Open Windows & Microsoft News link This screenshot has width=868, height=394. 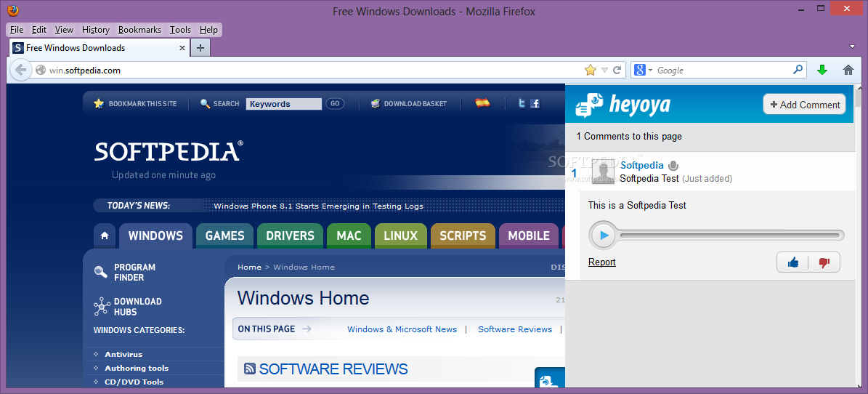402,329
